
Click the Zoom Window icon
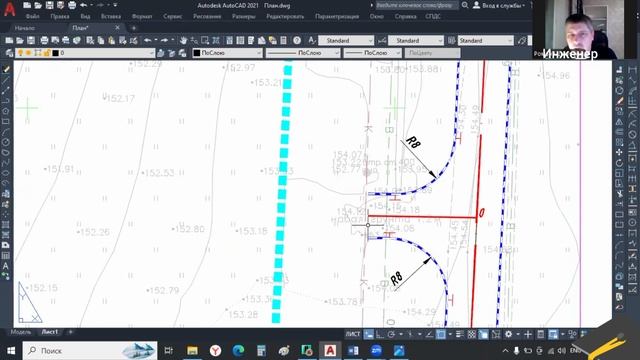point(205,40)
